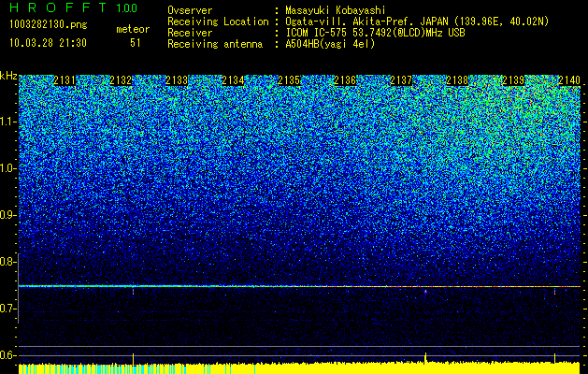Screen dimensions: 588x374
Task: Click the Ovserver field label
Action: click(x=190, y=10)
